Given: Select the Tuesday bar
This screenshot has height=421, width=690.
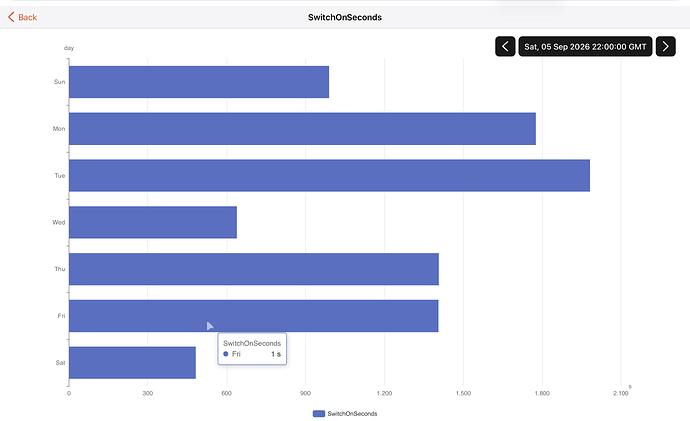Looking at the screenshot, I should click(329, 176).
